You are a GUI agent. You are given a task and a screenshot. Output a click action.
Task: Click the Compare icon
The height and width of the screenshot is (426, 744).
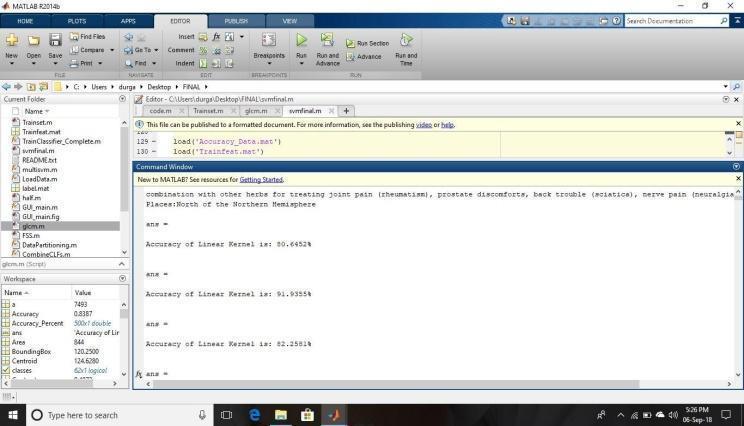pos(74,50)
